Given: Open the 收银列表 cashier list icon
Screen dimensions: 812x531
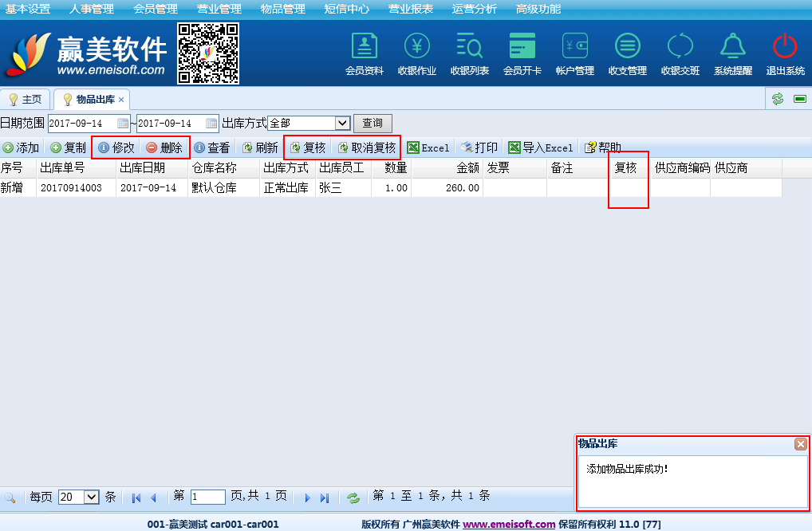Looking at the screenshot, I should click(x=470, y=46).
